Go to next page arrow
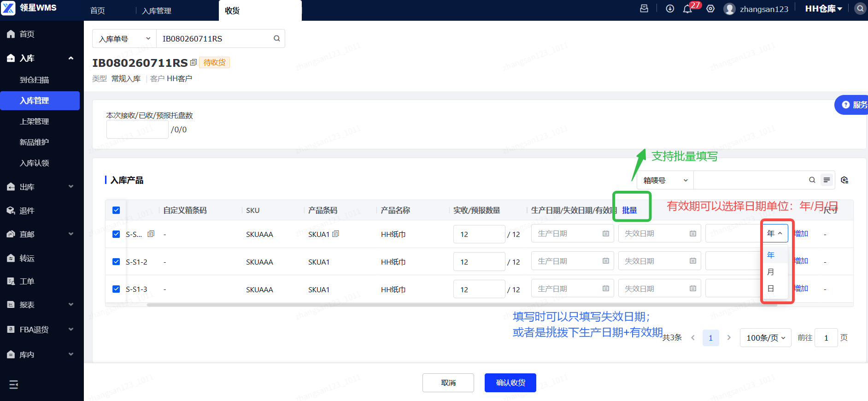This screenshot has height=401, width=868. 728,338
